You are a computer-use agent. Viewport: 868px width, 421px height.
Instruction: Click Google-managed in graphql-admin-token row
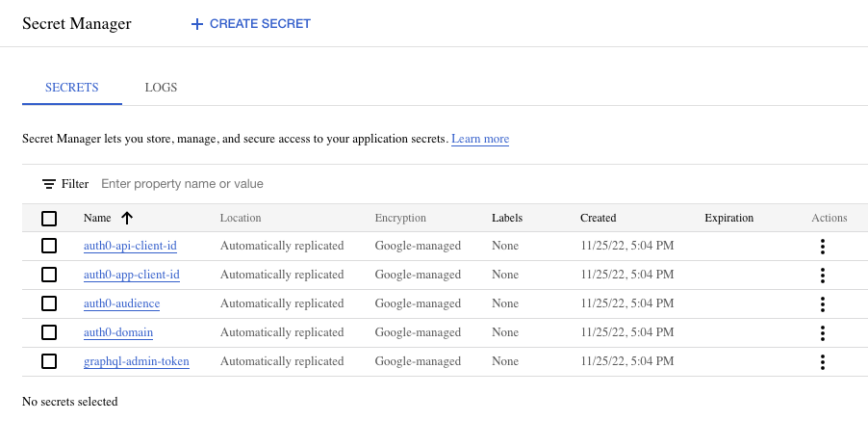pyautogui.click(x=418, y=361)
